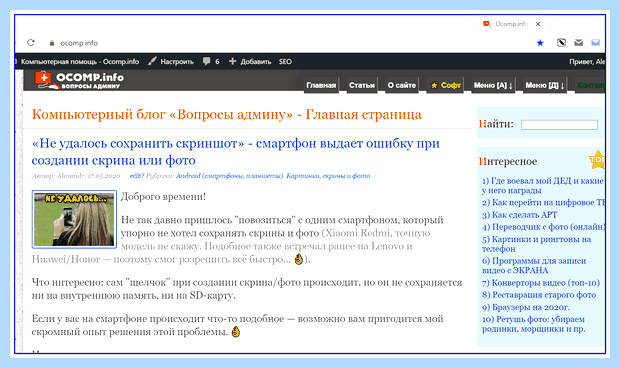This screenshot has height=368, width=620.
Task: Click the Привет account greeting
Action: point(587,62)
